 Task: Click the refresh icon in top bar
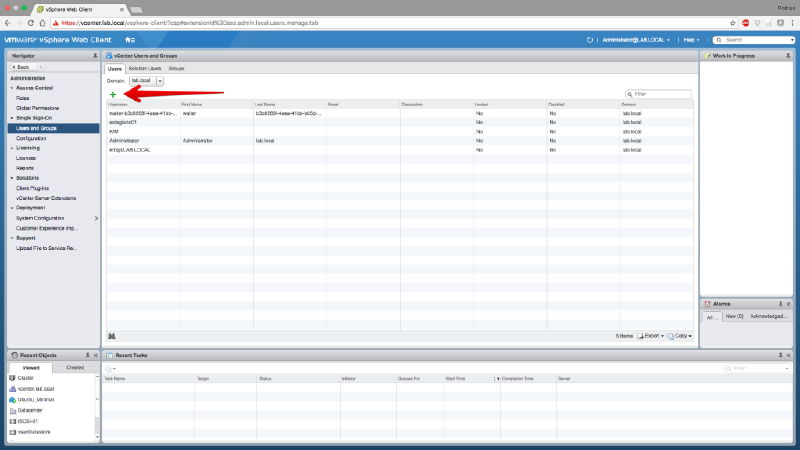(591, 40)
